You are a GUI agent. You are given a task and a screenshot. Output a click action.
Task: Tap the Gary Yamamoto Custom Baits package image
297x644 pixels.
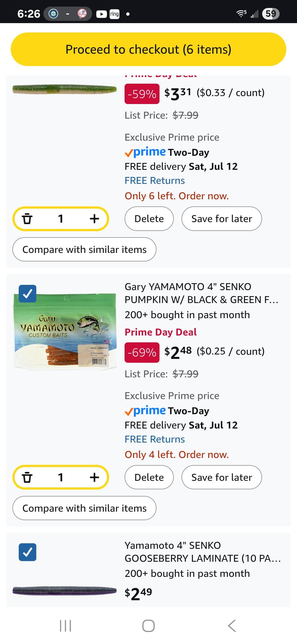65,332
